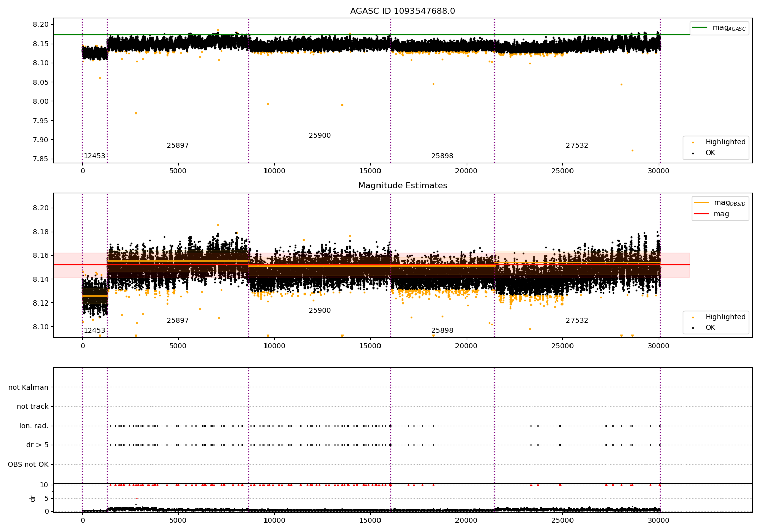Click the "Magnitude Estimates" plot title
This screenshot has width=760, height=532.
[x=402, y=186]
